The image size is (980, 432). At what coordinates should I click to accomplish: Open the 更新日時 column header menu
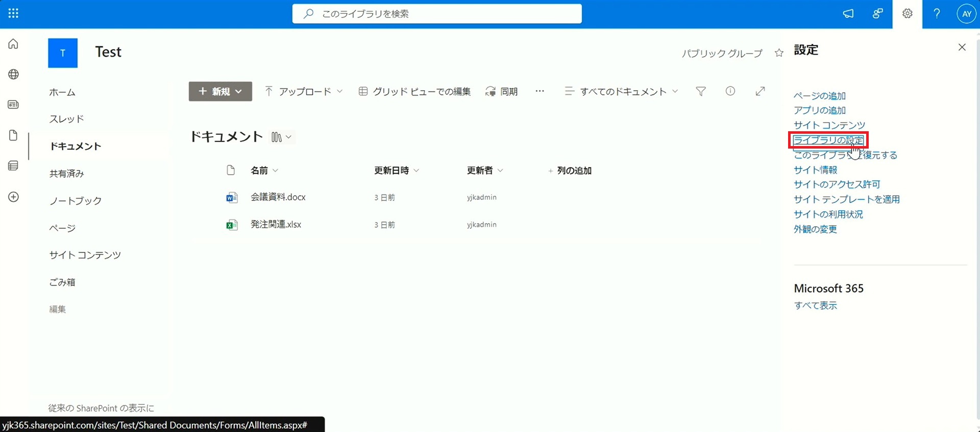[x=396, y=171]
